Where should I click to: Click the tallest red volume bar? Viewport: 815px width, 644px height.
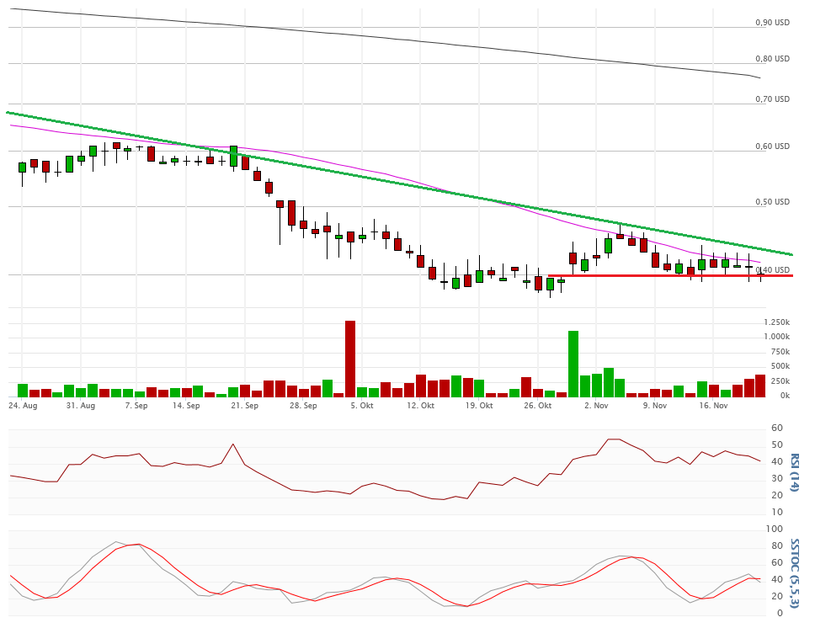pyautogui.click(x=350, y=358)
